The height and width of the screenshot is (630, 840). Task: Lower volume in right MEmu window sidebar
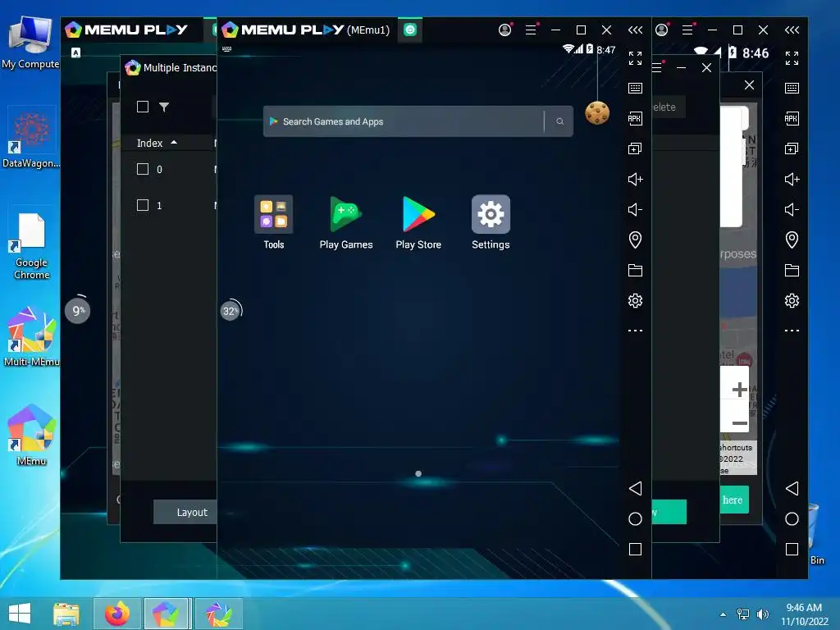click(792, 209)
